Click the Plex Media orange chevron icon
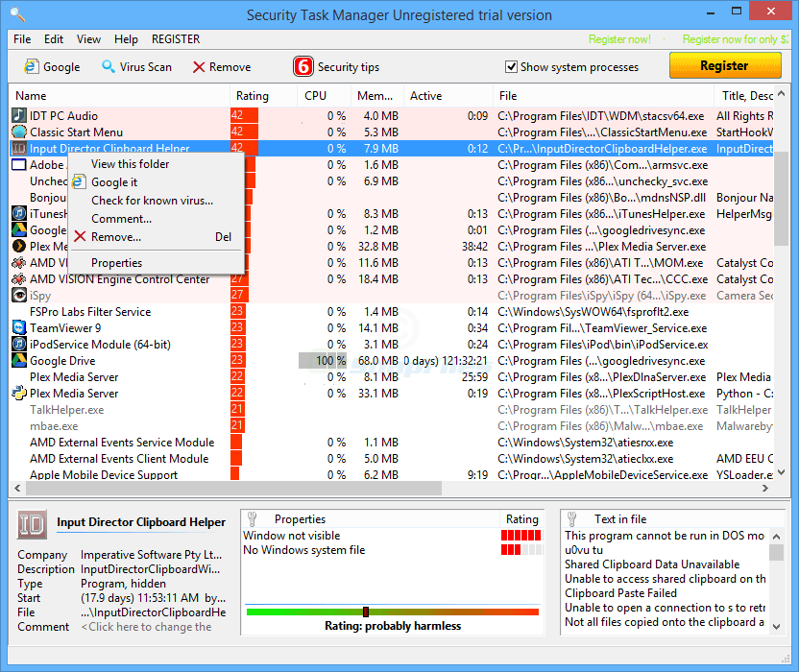The height and width of the screenshot is (672, 799). 19,246
